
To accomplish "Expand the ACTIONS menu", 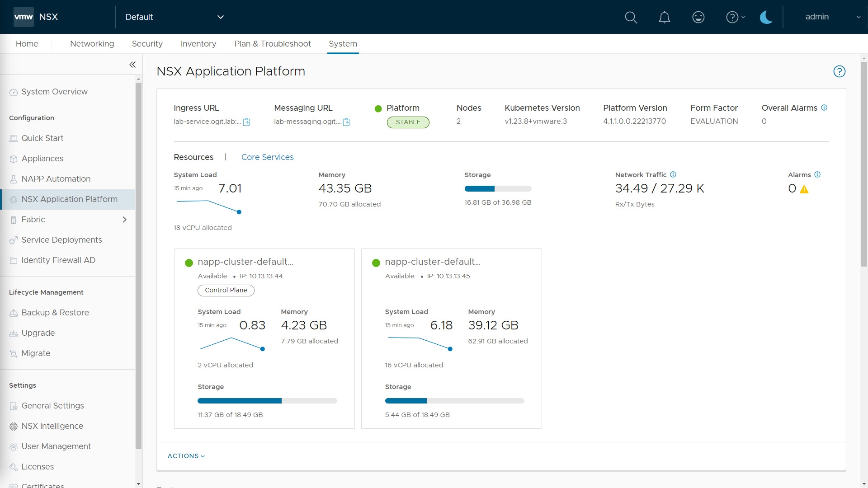I will (186, 456).
